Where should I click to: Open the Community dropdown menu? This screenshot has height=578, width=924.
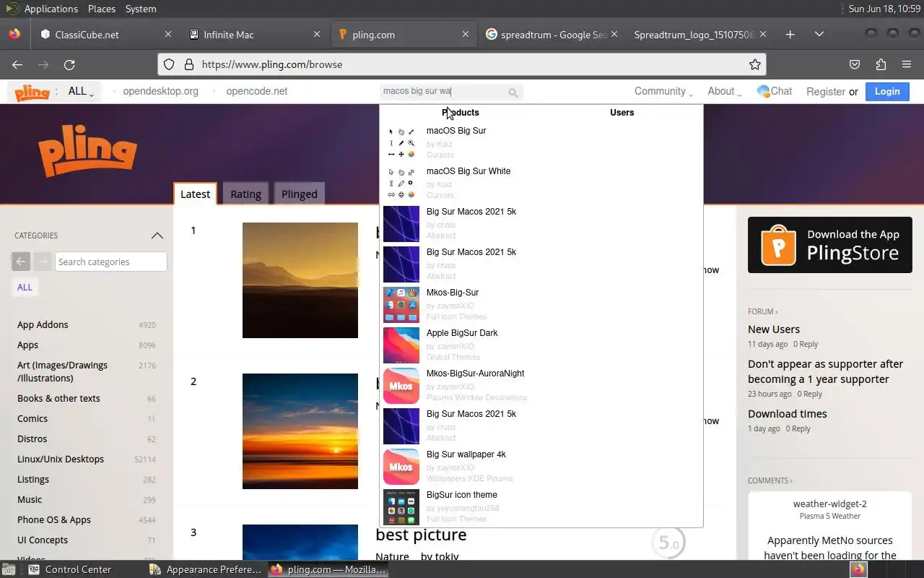663,91
